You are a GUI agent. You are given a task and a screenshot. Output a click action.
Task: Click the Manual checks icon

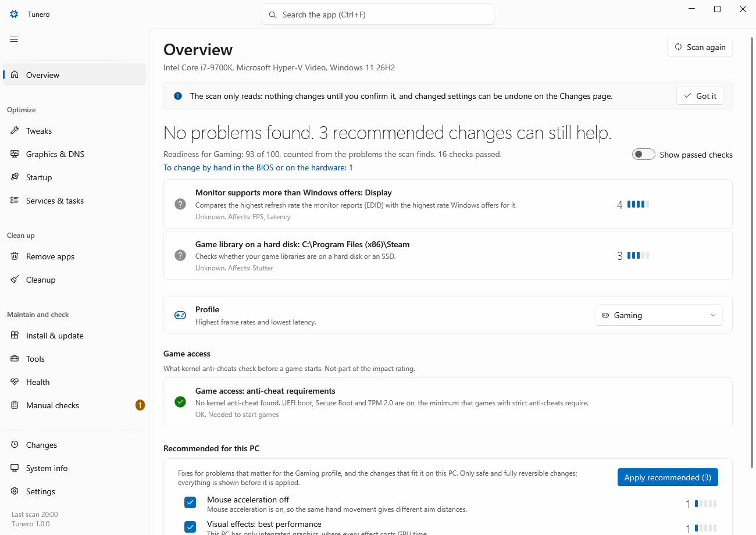[15, 405]
